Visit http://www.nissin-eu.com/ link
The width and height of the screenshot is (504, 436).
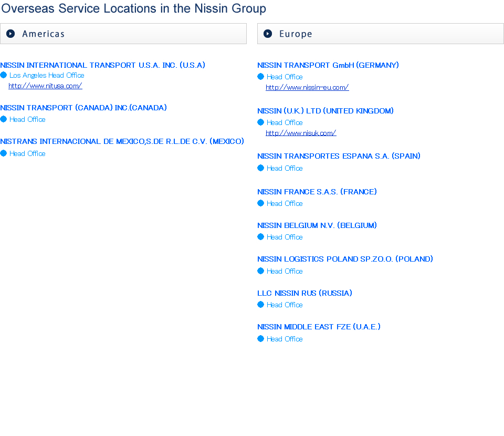pos(307,87)
